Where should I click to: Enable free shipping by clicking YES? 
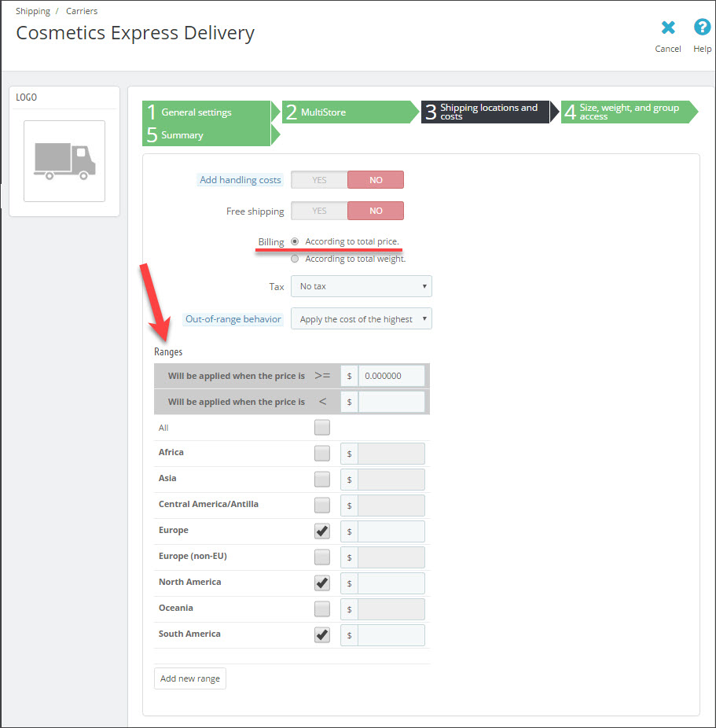[318, 210]
